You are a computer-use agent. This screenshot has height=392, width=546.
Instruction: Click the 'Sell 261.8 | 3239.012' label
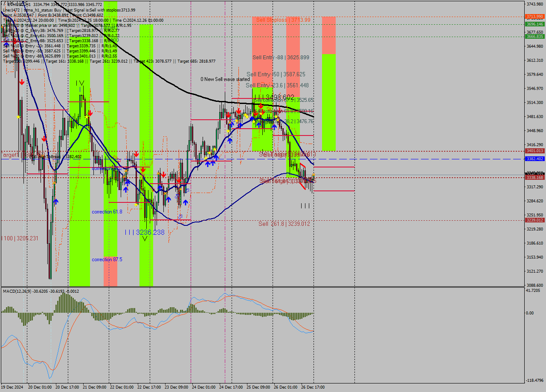[x=284, y=224]
